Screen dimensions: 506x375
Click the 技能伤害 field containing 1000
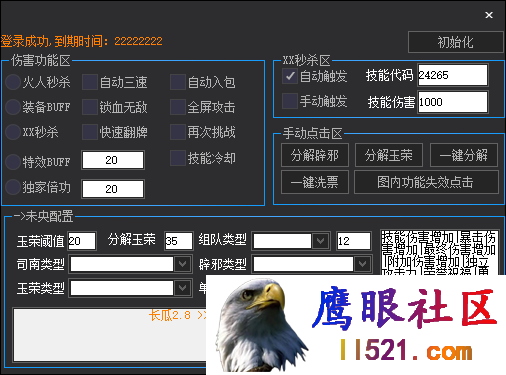[453, 102]
